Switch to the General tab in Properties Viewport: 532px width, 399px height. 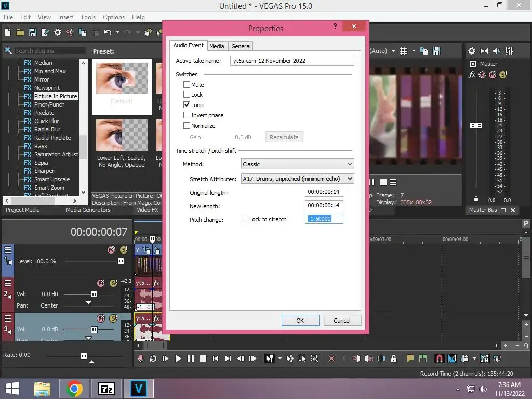point(241,46)
